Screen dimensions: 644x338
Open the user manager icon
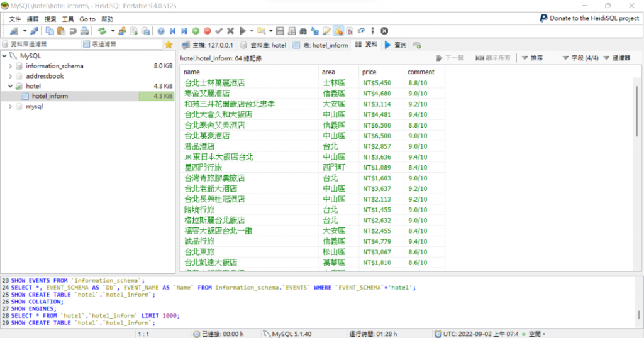(x=123, y=31)
